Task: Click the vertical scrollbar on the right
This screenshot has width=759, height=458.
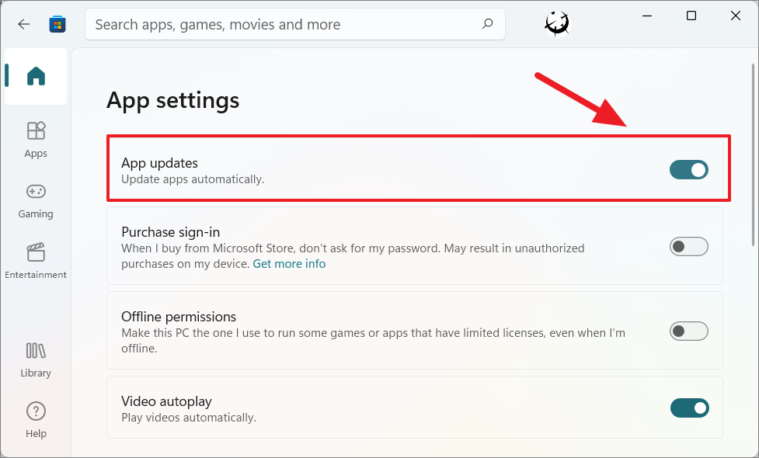Action: coord(753,155)
